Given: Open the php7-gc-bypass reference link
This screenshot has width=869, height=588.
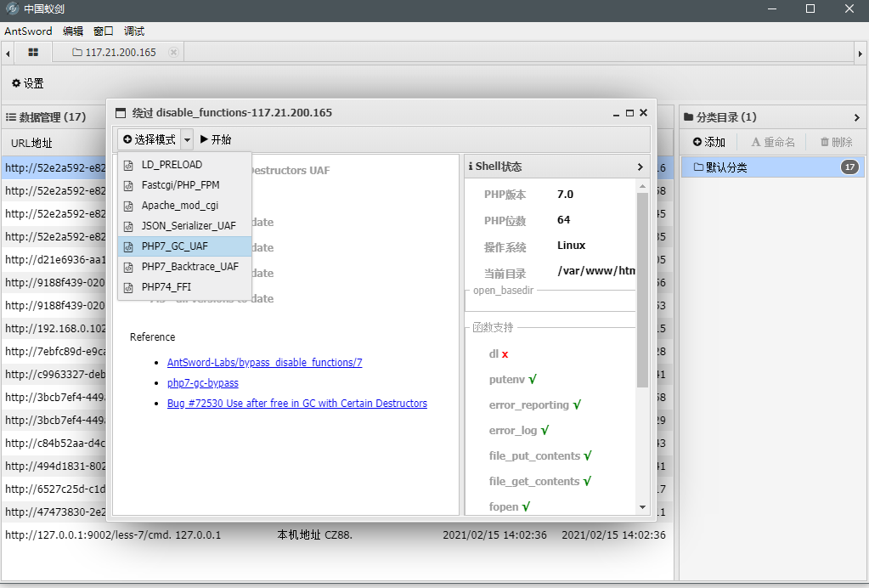Looking at the screenshot, I should click(x=202, y=383).
